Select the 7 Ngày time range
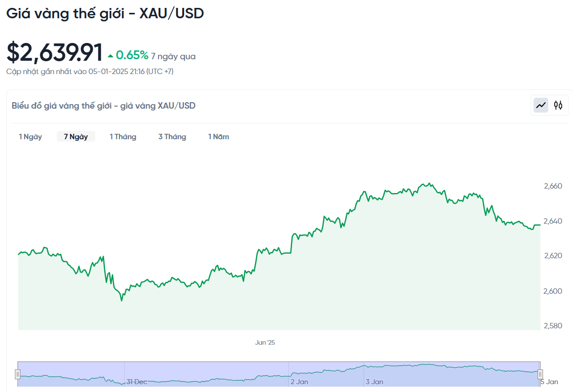 click(76, 137)
